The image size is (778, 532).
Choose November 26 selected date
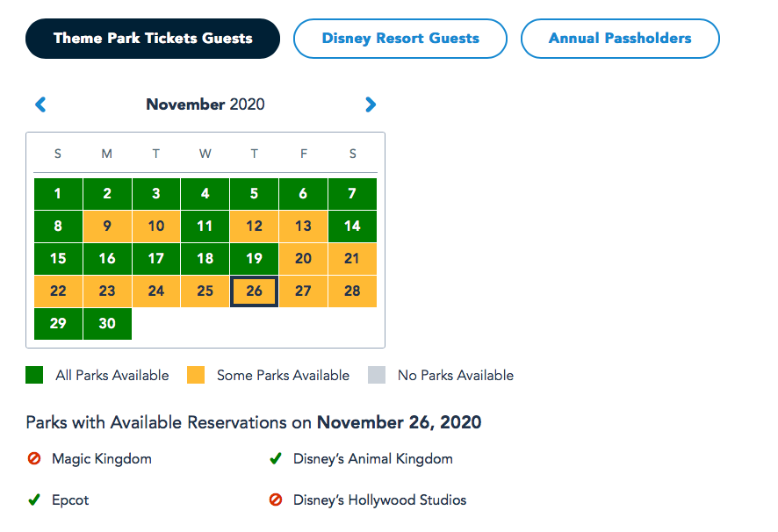pyautogui.click(x=254, y=291)
